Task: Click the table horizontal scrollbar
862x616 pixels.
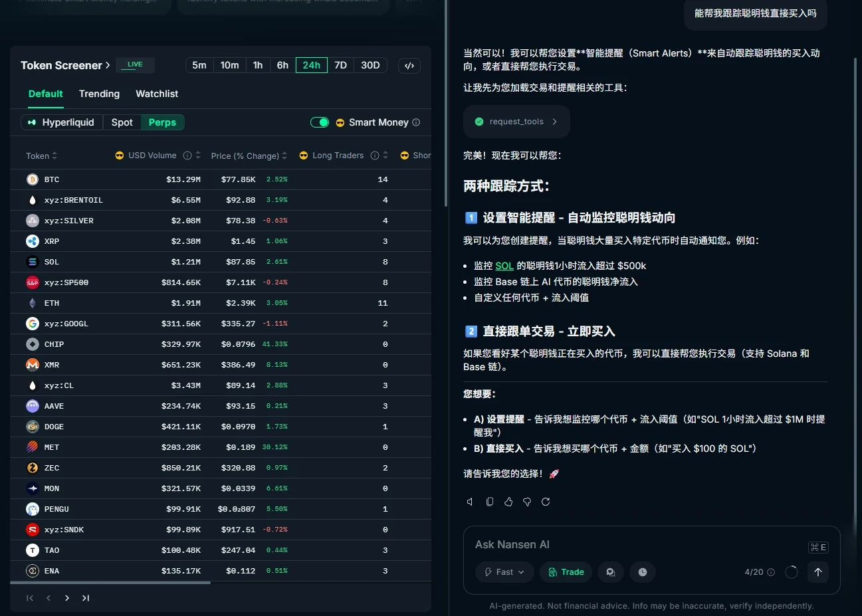Action: pyautogui.click(x=110, y=583)
